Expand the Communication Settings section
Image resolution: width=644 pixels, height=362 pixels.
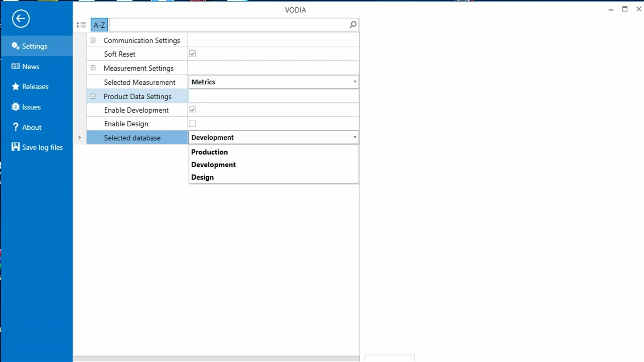(93, 40)
